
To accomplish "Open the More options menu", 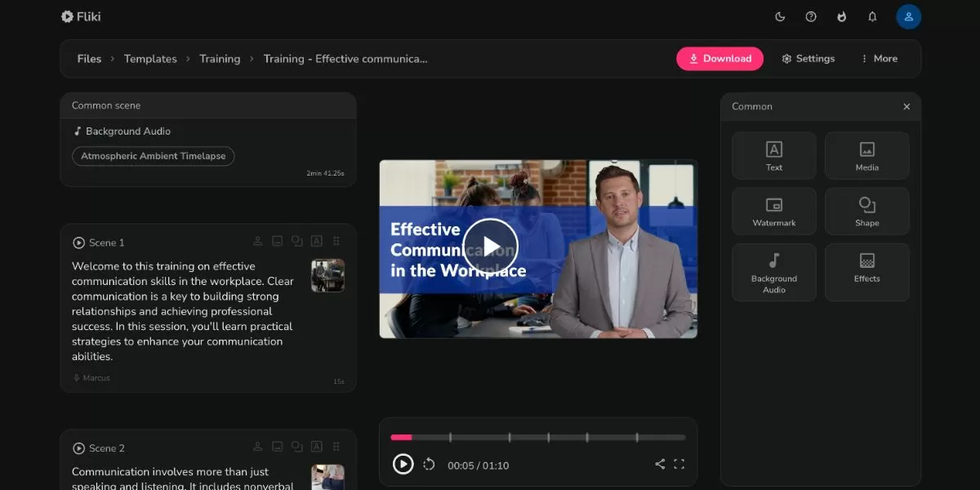I will tap(879, 59).
